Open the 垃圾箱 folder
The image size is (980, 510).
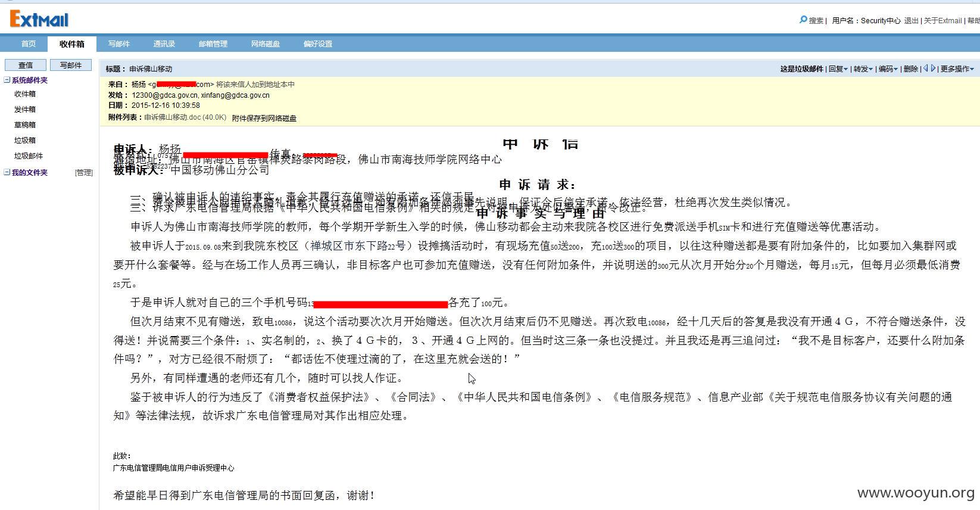25,141
